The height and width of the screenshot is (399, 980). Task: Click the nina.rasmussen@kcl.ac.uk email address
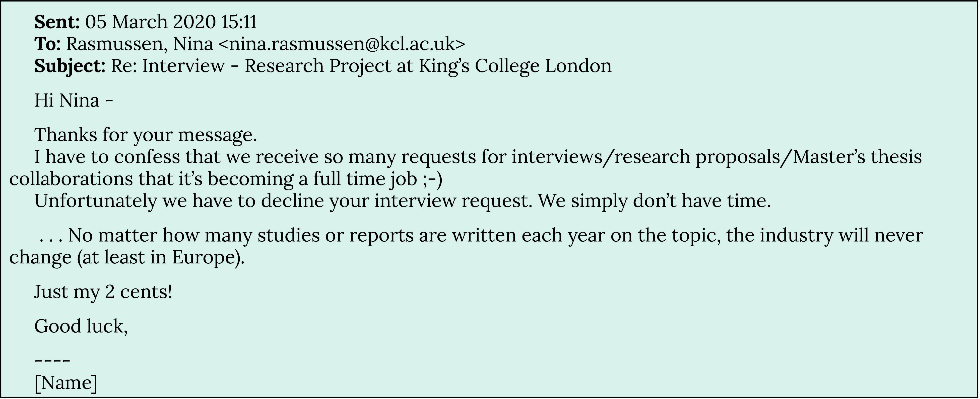point(342,44)
